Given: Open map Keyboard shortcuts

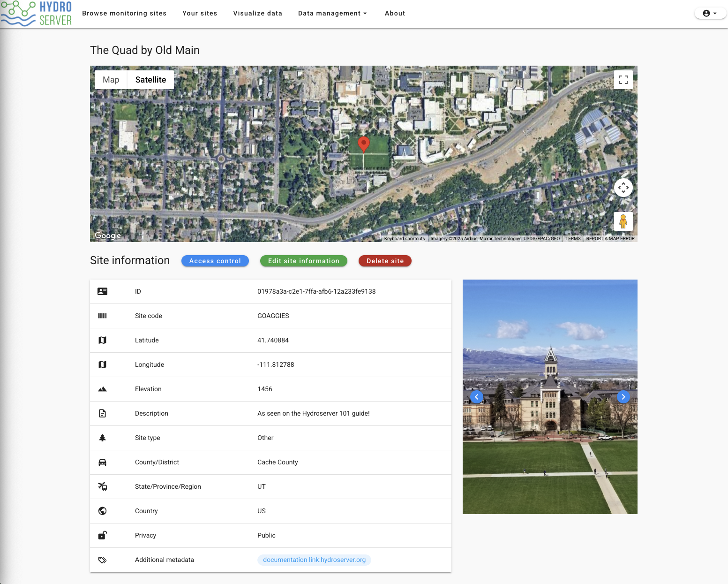Looking at the screenshot, I should [405, 239].
